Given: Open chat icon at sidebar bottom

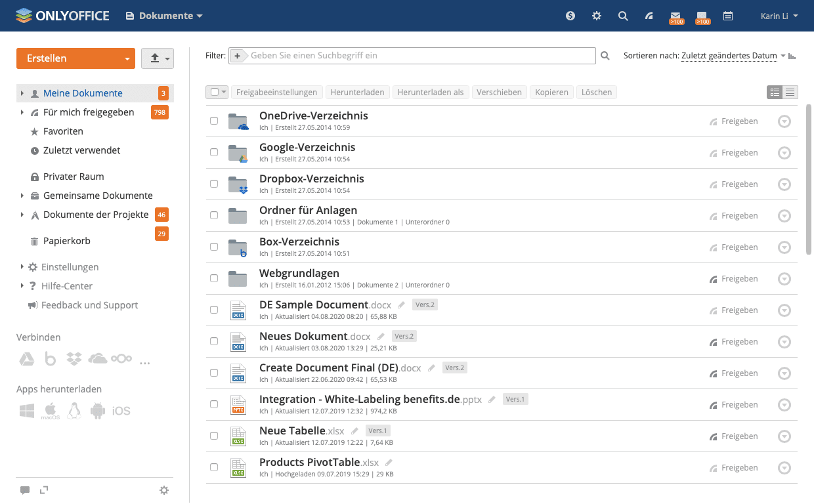Looking at the screenshot, I should point(25,490).
